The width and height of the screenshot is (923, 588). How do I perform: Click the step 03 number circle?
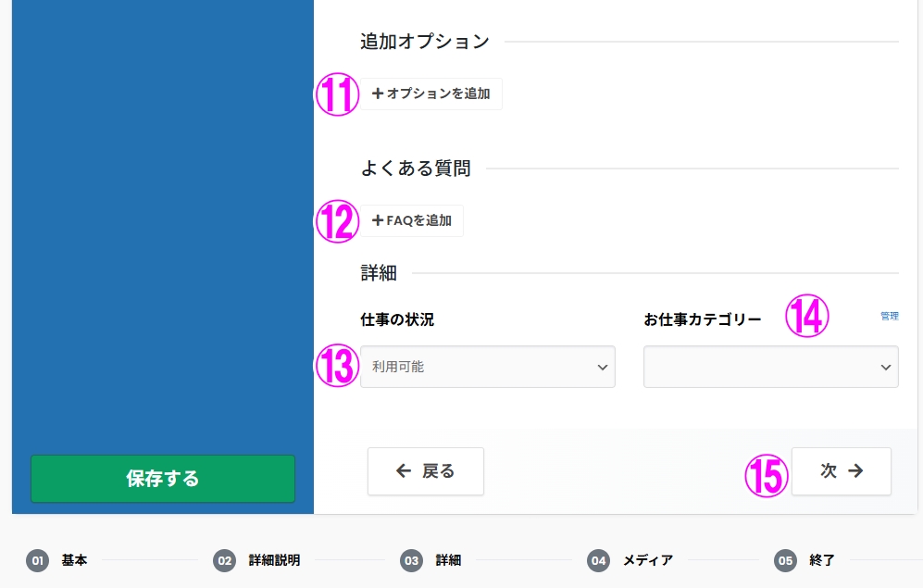(x=411, y=560)
